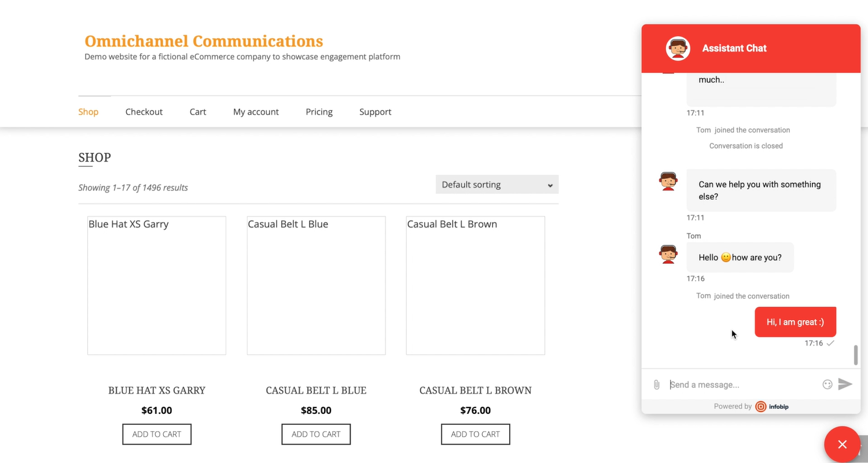Open the Cart page

click(x=198, y=112)
